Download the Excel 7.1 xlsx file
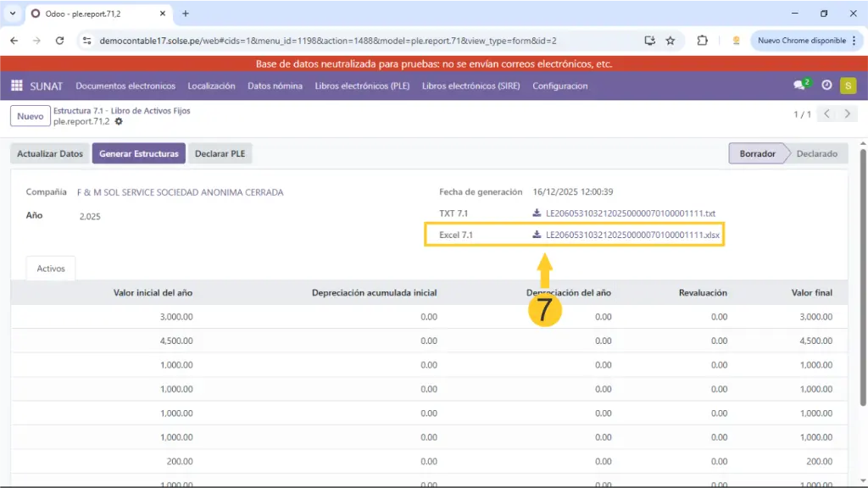 (631, 235)
